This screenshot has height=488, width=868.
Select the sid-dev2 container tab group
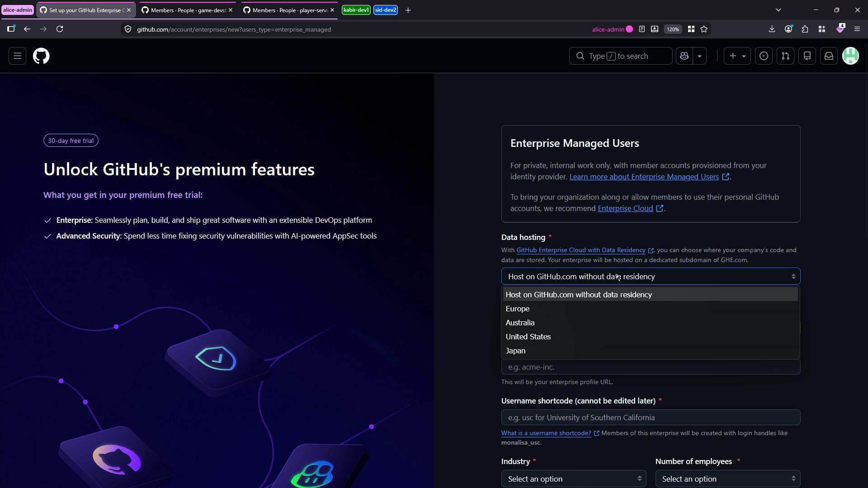386,10
